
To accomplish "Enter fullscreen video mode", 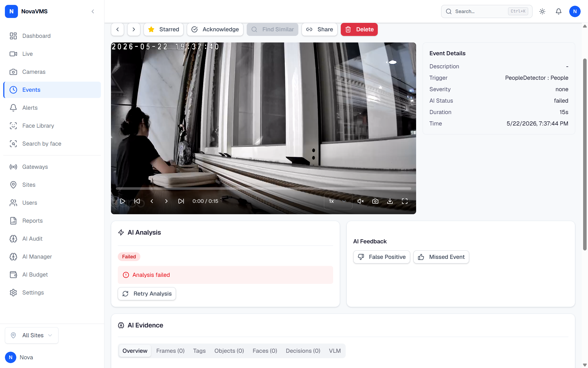I will coord(405,201).
